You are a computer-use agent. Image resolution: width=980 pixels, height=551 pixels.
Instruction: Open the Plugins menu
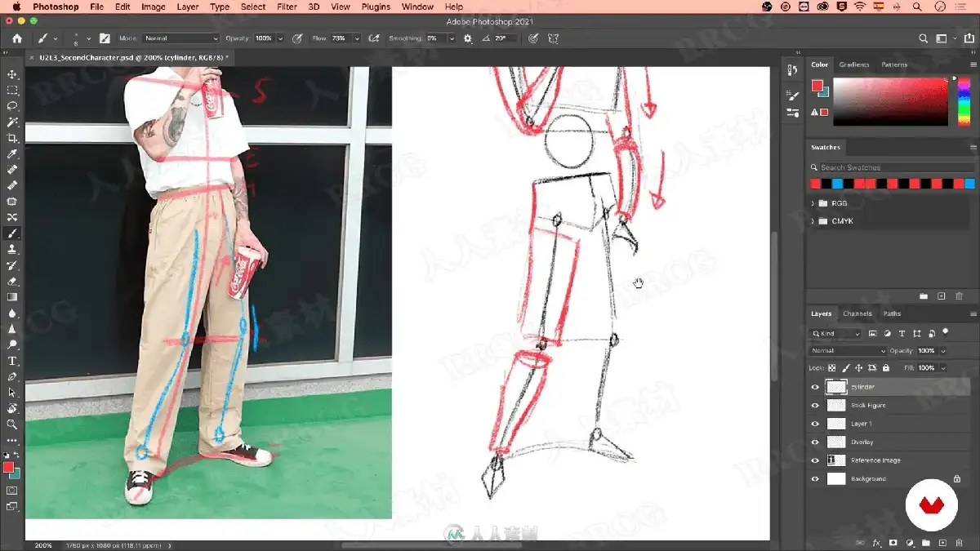[376, 7]
